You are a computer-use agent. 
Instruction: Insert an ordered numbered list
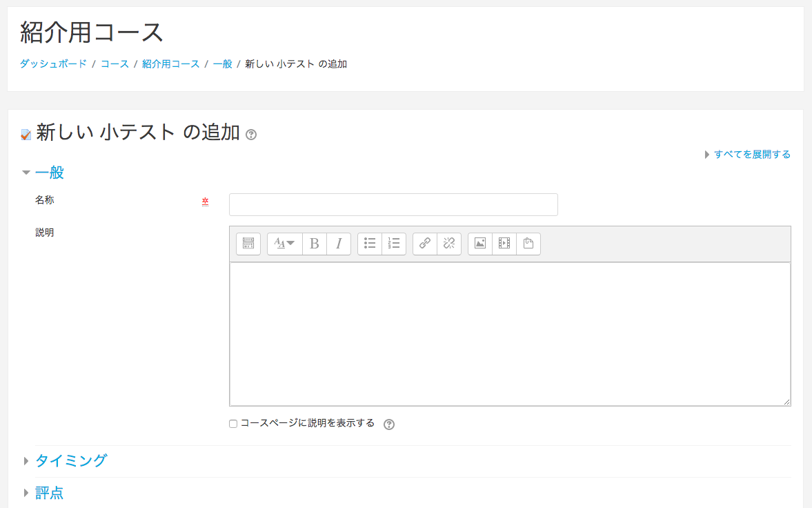click(x=394, y=244)
